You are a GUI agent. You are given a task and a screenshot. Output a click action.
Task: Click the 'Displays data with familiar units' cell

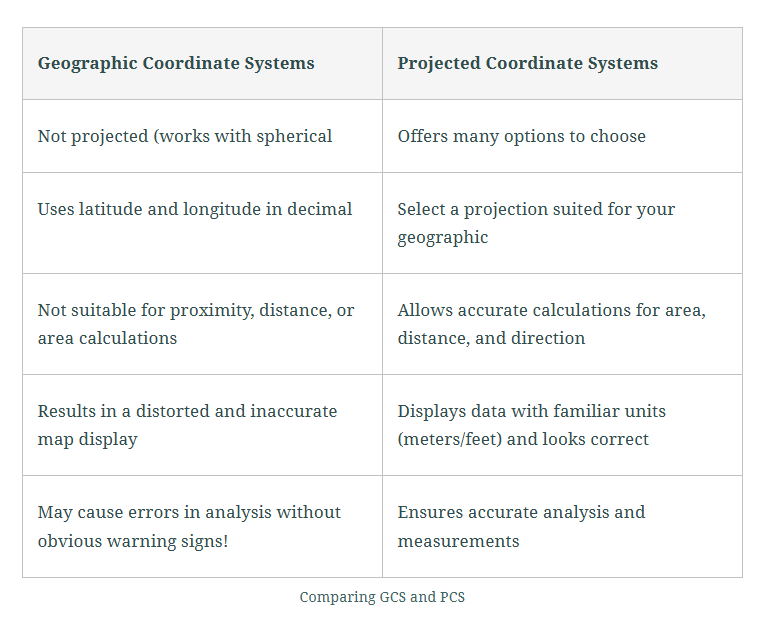(x=531, y=411)
